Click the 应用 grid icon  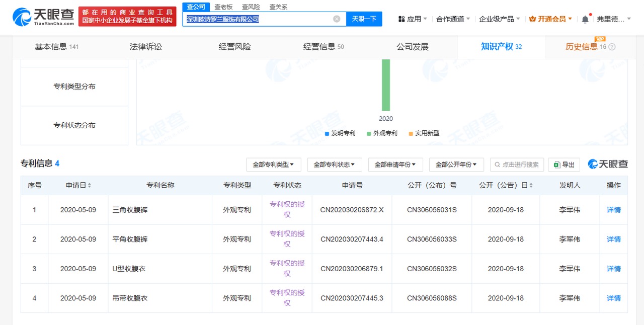point(401,19)
